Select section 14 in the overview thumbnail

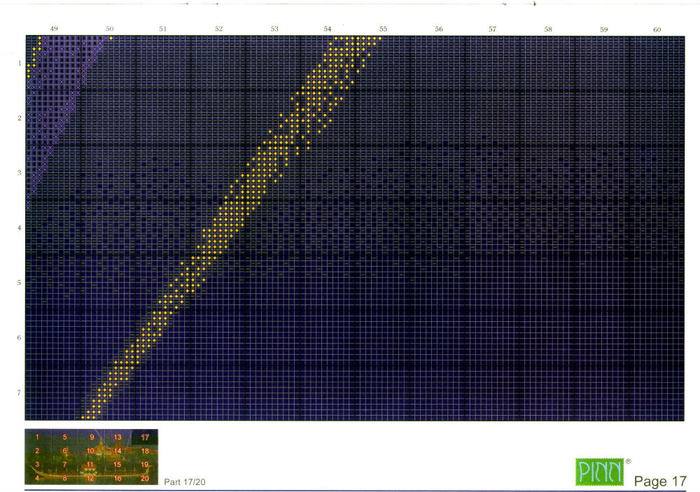click(117, 451)
